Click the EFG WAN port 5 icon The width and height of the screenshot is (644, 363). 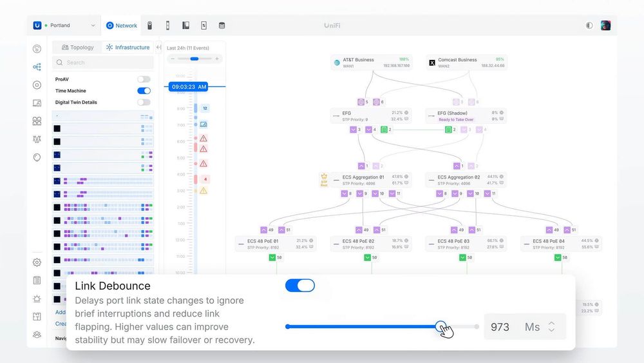pyautogui.click(x=361, y=102)
